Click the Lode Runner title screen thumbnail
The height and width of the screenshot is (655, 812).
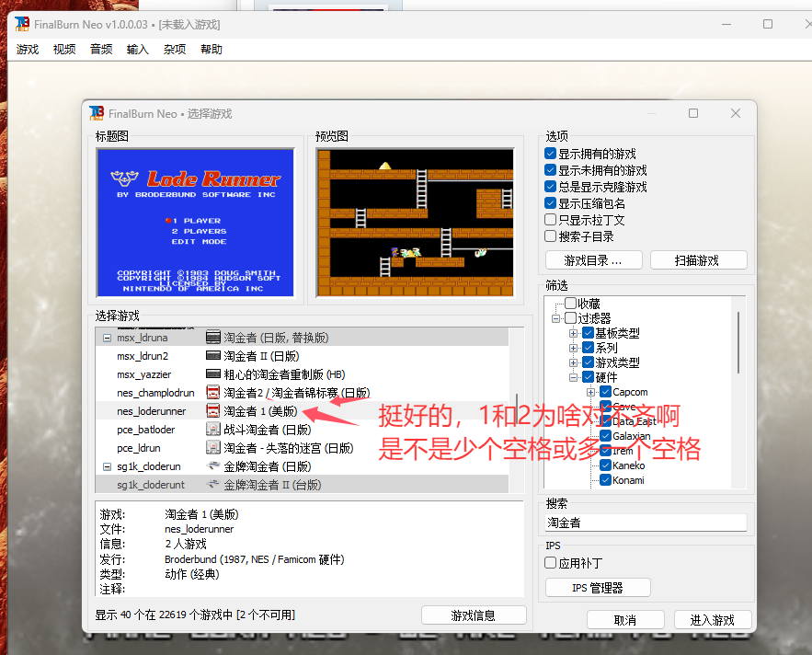pos(195,223)
